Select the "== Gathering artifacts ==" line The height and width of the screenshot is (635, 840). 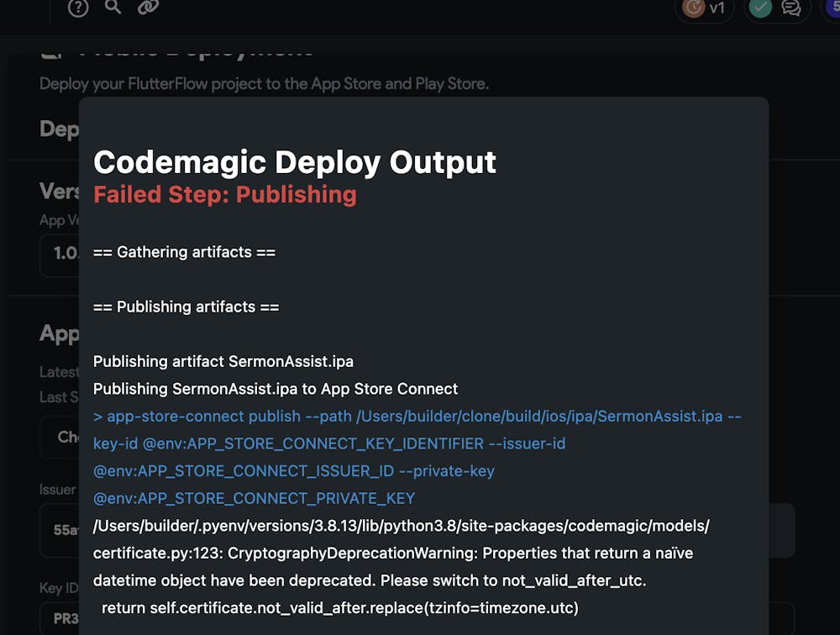[184, 252]
